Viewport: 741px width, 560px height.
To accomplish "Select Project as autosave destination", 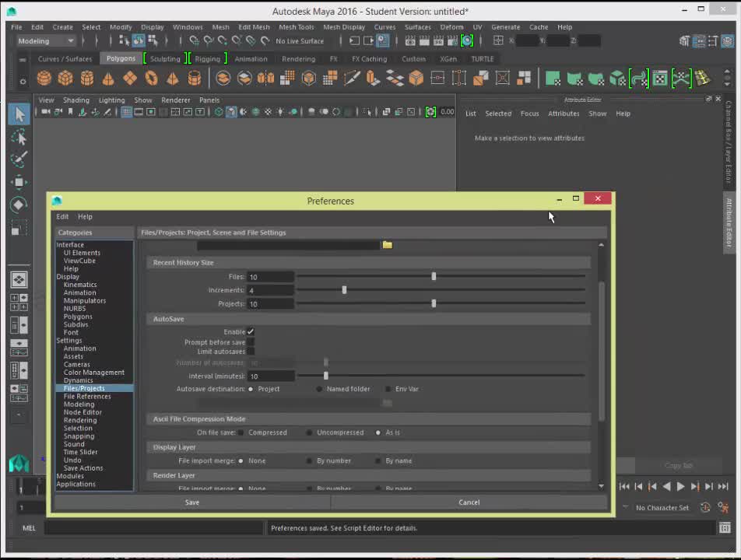I will (251, 389).
